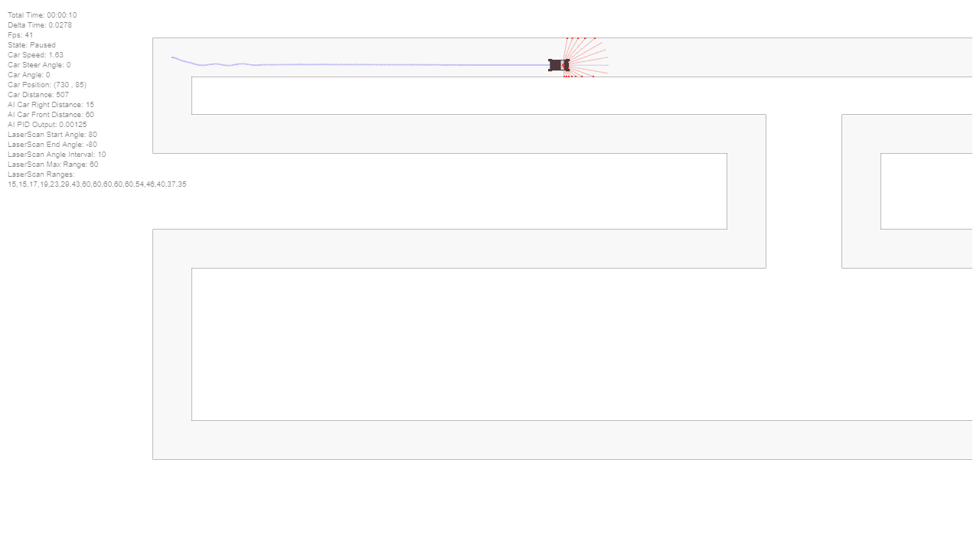Click the 'Car Steer Angle: 0' line
The image size is (980, 551).
(39, 65)
